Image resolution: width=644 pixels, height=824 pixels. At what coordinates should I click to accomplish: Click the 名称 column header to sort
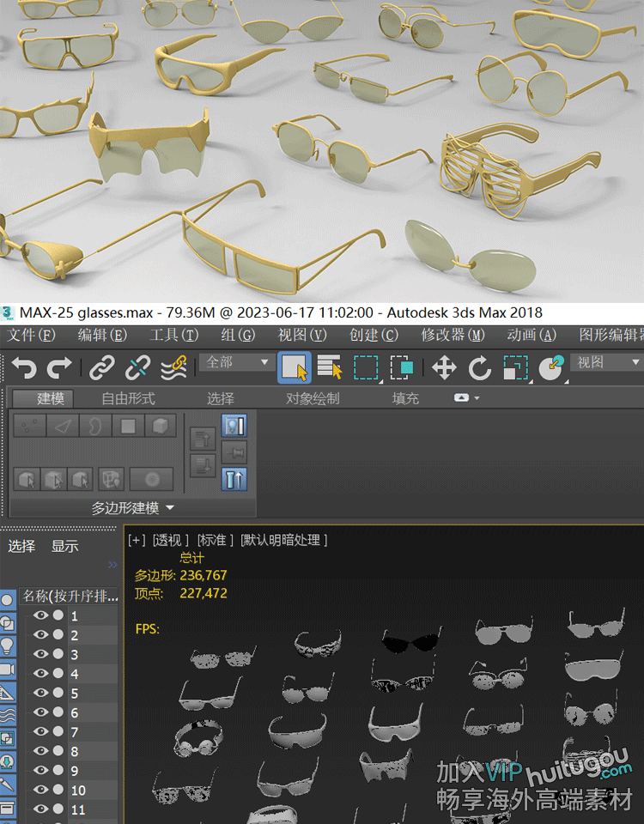pyautogui.click(x=69, y=596)
